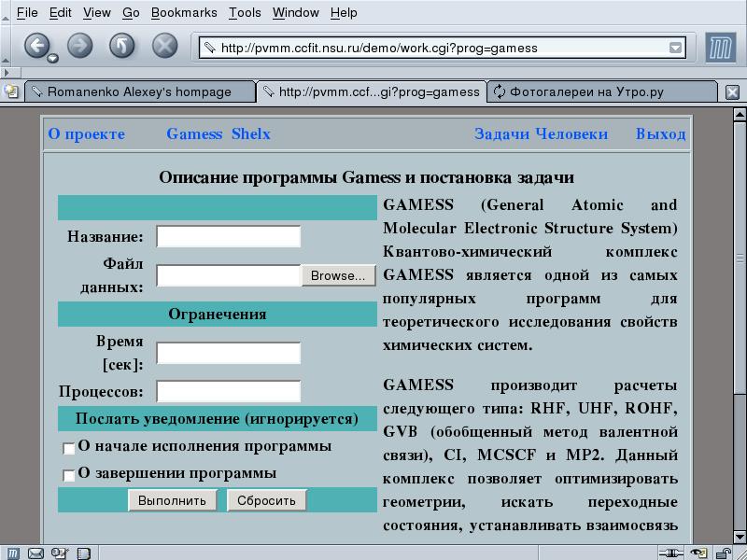Click the Stop loading X button
Viewport: 747px width, 560px height.
click(165, 46)
